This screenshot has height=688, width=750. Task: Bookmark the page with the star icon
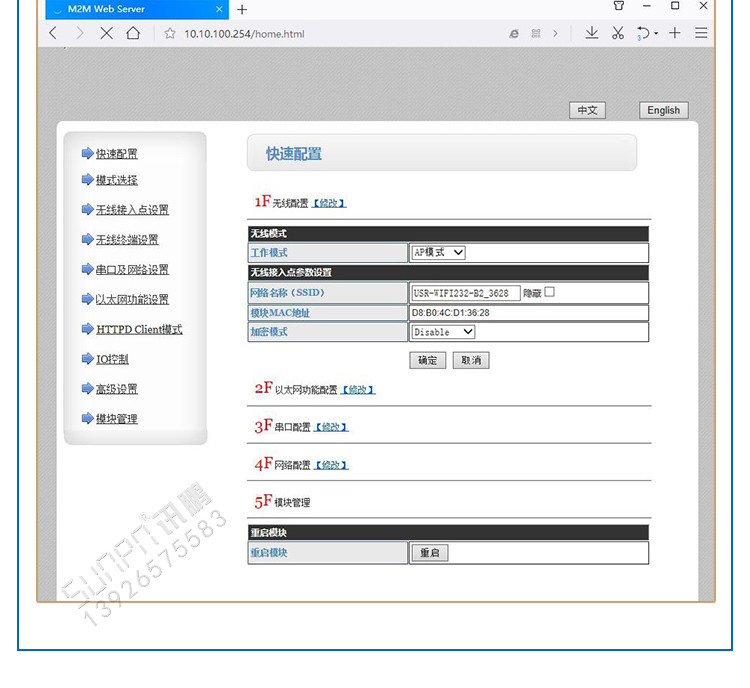170,34
